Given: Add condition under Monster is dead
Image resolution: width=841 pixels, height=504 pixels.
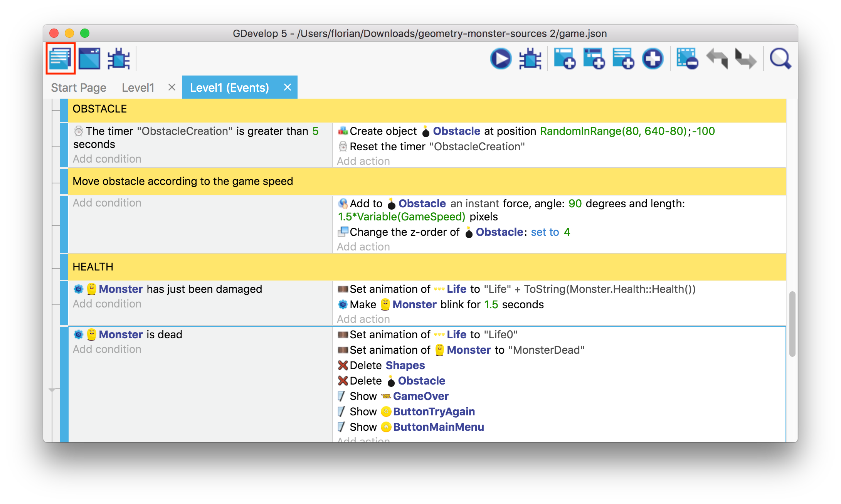Looking at the screenshot, I should coord(107,349).
